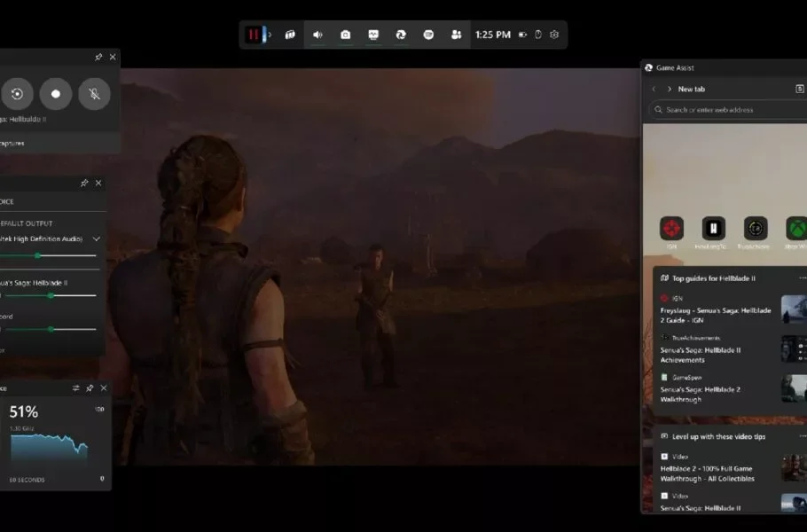The height and width of the screenshot is (532, 807).
Task: Click the search or enter web address field
Action: coord(727,110)
